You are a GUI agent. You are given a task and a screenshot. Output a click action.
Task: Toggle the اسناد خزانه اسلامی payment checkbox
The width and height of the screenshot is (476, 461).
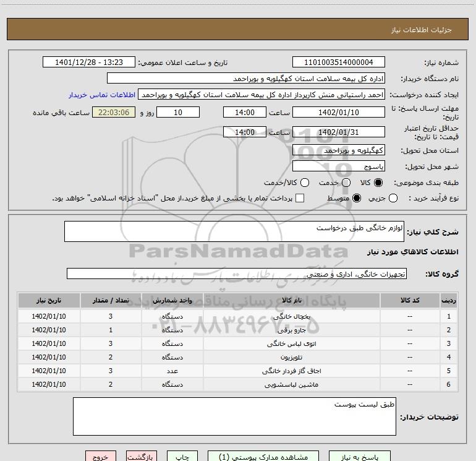click(300, 198)
